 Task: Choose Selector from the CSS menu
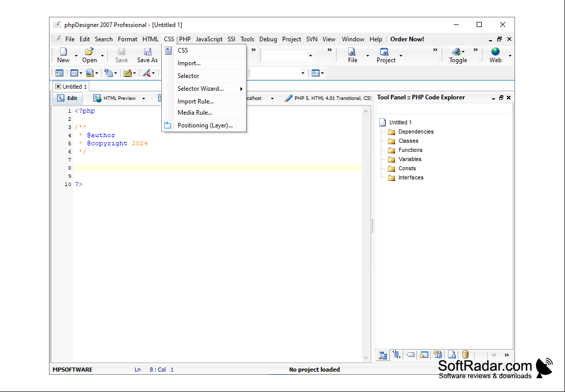tap(204, 76)
